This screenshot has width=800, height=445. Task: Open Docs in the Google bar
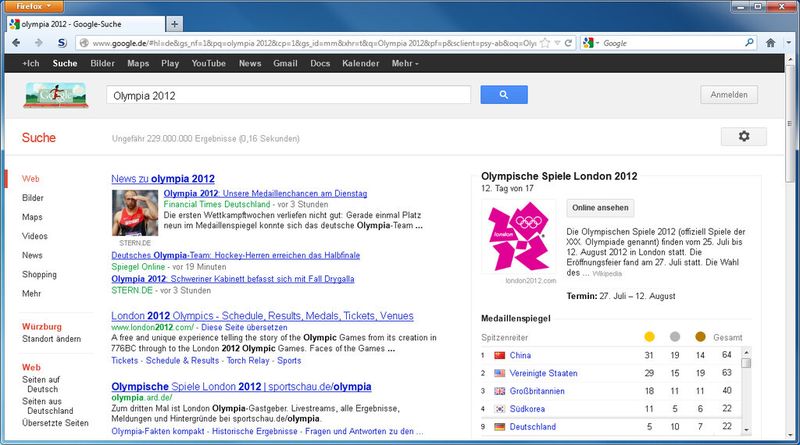tap(320, 63)
